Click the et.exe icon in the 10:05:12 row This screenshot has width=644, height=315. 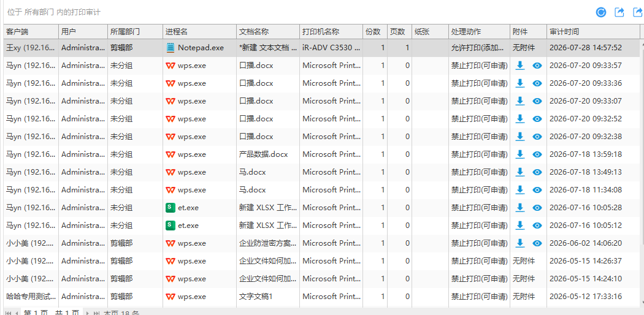coord(170,225)
